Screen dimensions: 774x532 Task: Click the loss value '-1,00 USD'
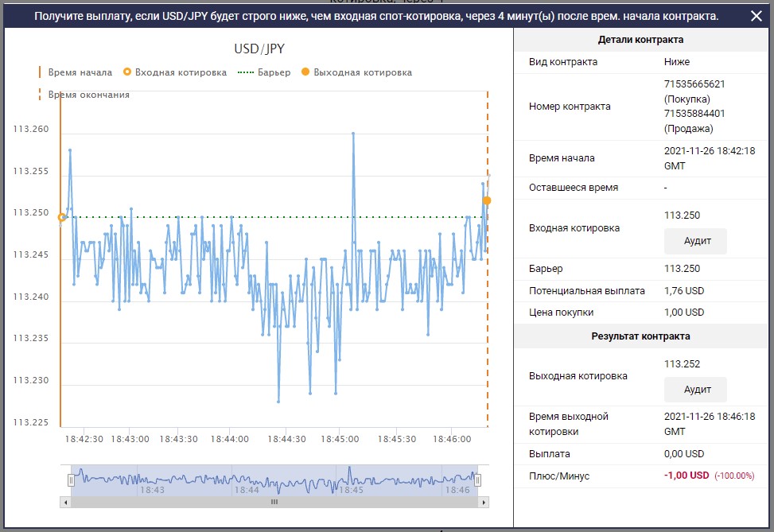686,476
